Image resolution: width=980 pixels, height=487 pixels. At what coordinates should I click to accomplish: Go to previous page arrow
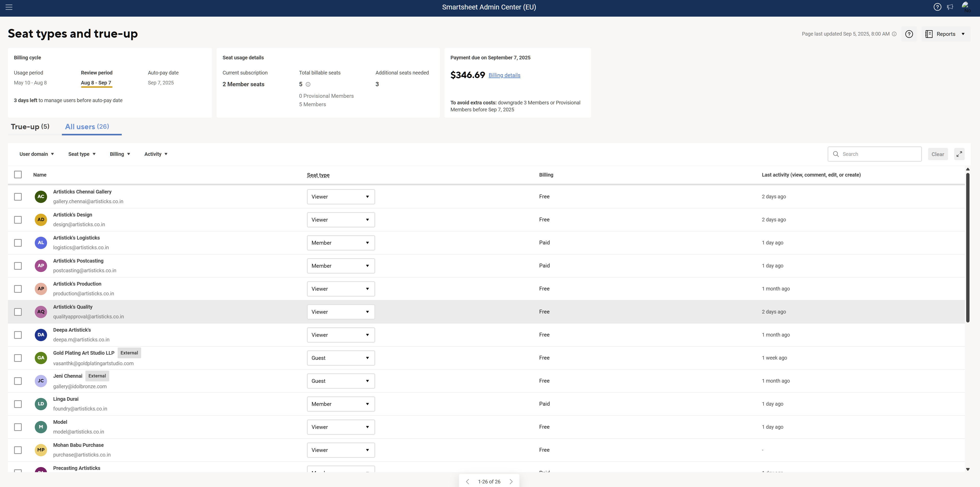pyautogui.click(x=467, y=481)
